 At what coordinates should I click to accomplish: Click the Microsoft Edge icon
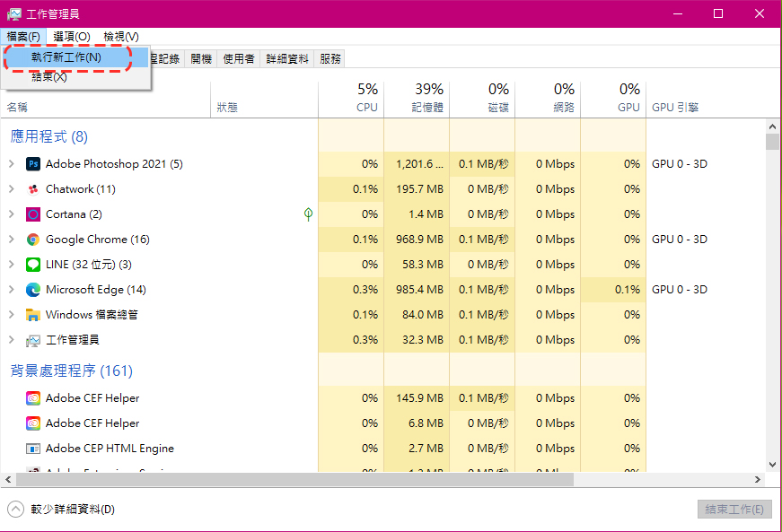click(33, 290)
